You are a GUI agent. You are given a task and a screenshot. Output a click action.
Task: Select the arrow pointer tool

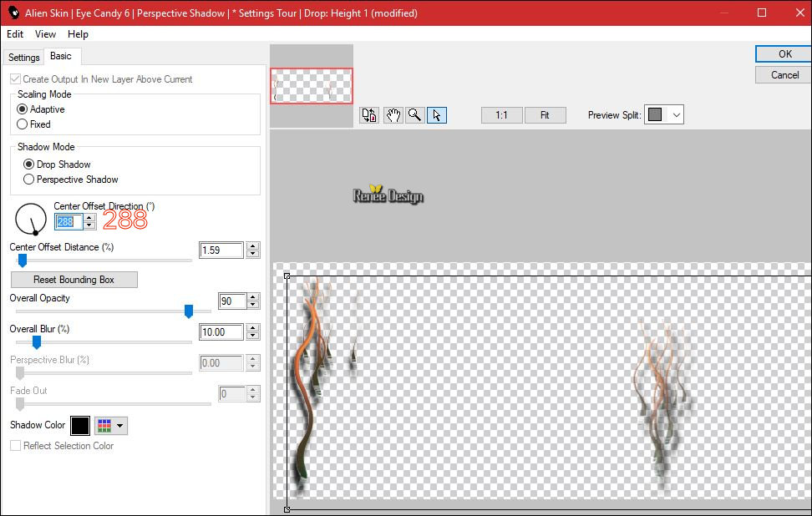coord(437,115)
